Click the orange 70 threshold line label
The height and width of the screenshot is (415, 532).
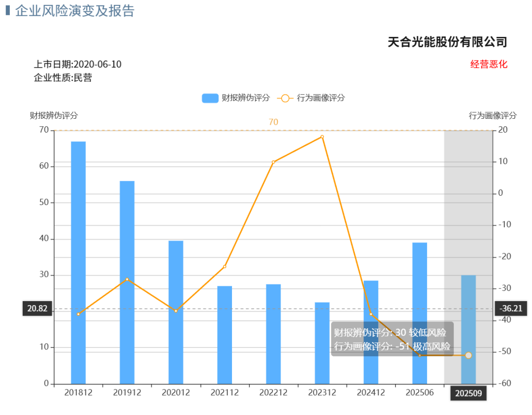[x=273, y=122]
